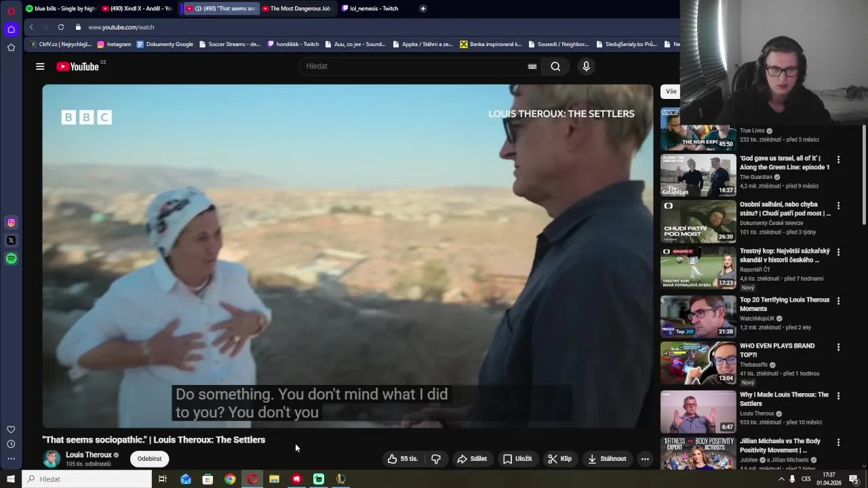Screen dimensions: 868x488
Task: Click the browser address bar URL
Action: tap(121, 27)
